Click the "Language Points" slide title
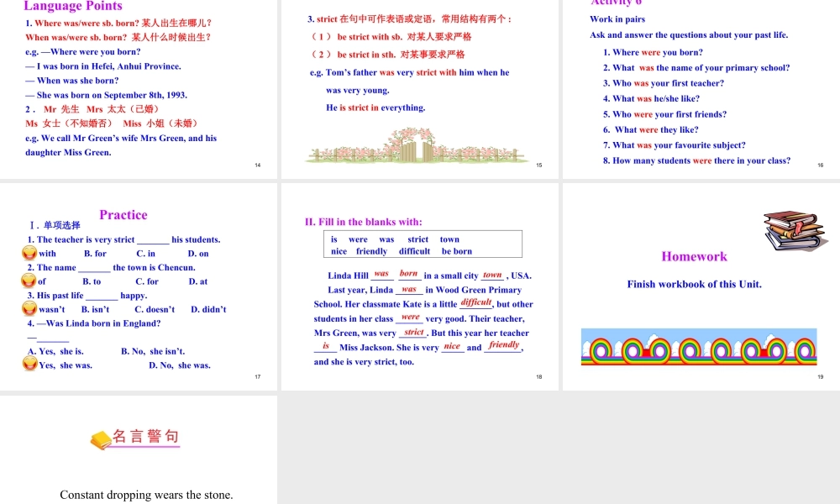 click(73, 7)
